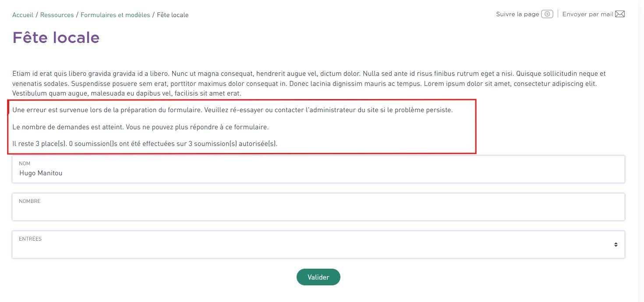Click the plus icon beside Suivre la page
644x302 pixels.
coord(547,14)
